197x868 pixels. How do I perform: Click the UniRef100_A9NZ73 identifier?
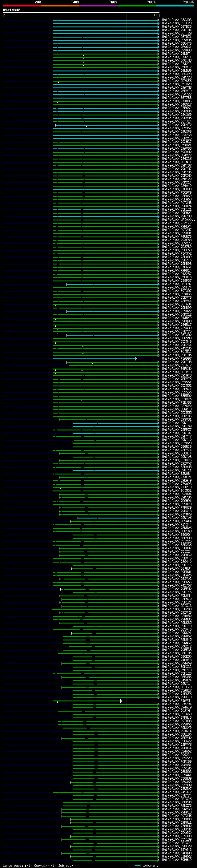(177, 806)
